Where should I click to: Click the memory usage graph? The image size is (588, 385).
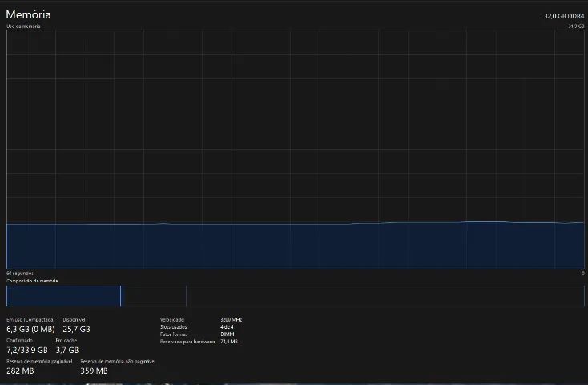point(296,149)
